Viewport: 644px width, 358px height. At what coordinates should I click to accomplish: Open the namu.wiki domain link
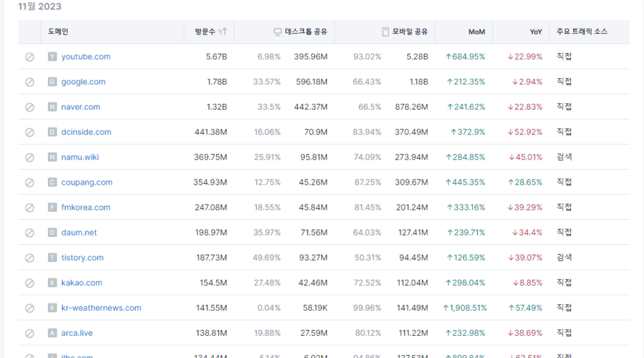[x=80, y=157]
